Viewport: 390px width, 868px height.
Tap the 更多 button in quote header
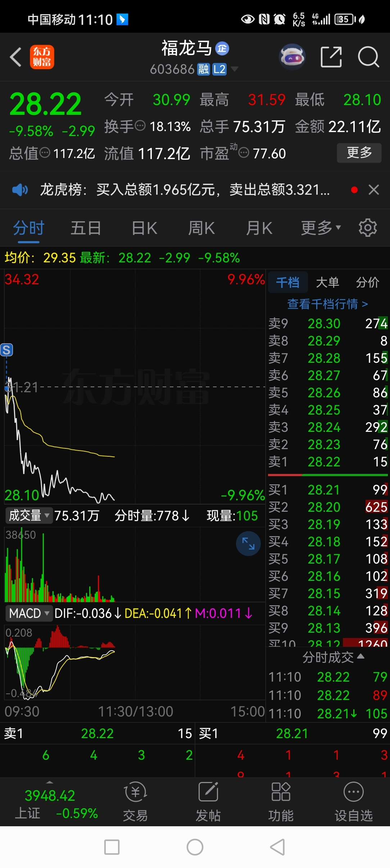point(359,153)
